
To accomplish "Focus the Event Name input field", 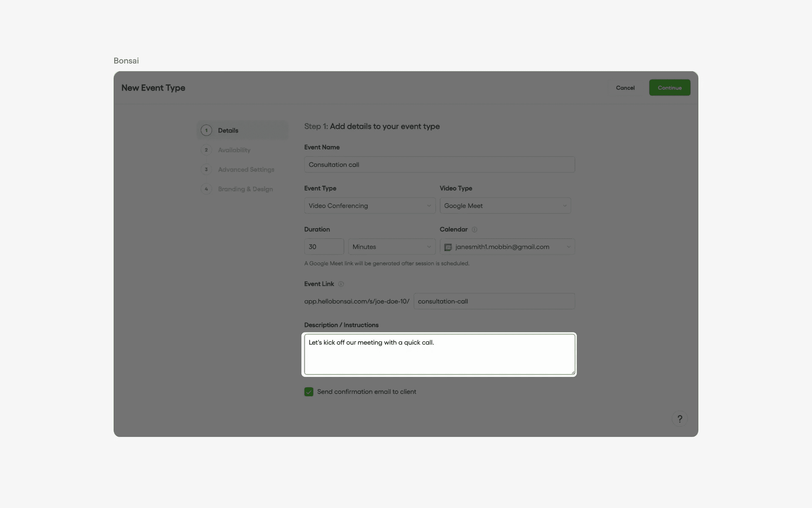I will click(439, 165).
